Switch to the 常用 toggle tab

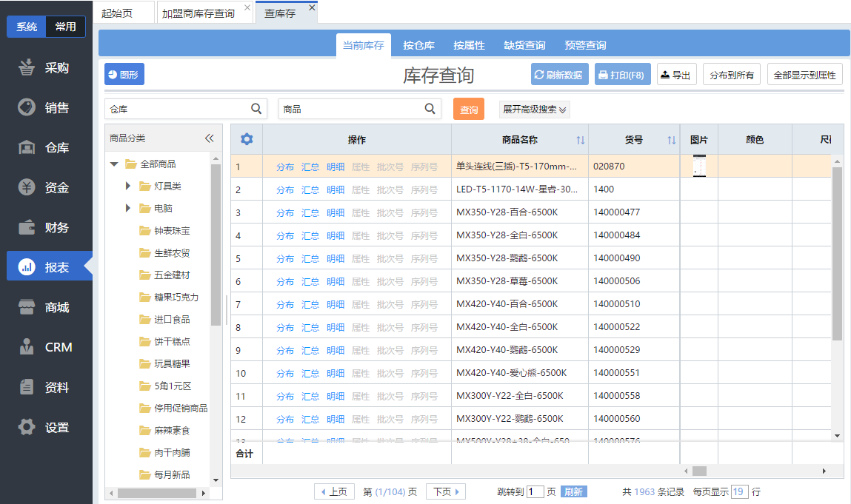[x=65, y=27]
